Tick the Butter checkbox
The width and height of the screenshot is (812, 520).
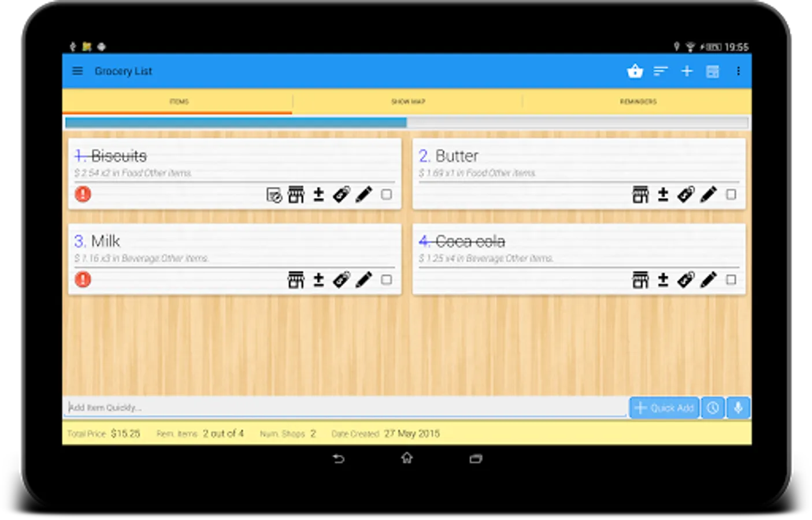731,195
